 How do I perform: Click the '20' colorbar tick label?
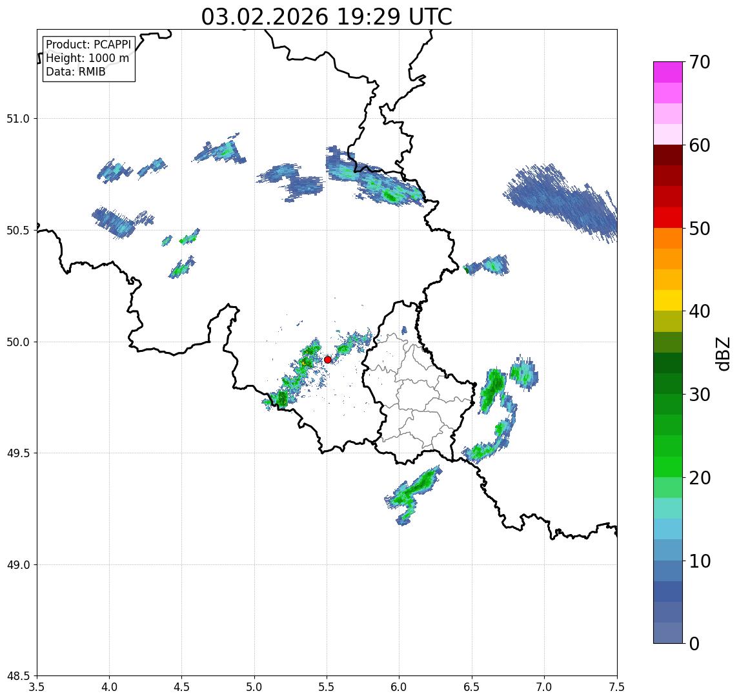(700, 478)
